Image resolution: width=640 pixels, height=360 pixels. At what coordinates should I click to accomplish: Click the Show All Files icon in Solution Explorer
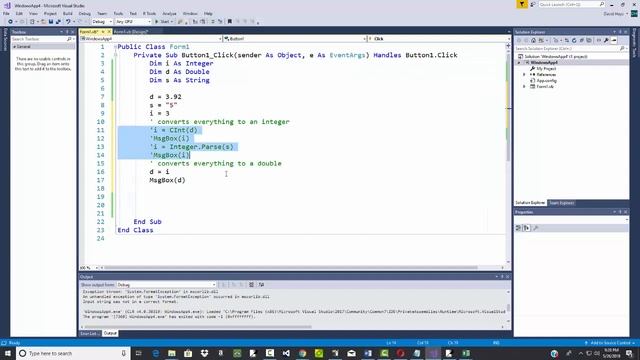[x=589, y=40]
